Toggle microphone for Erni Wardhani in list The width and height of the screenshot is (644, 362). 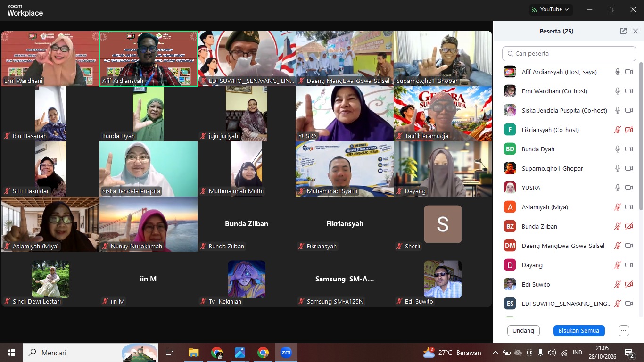tap(617, 91)
